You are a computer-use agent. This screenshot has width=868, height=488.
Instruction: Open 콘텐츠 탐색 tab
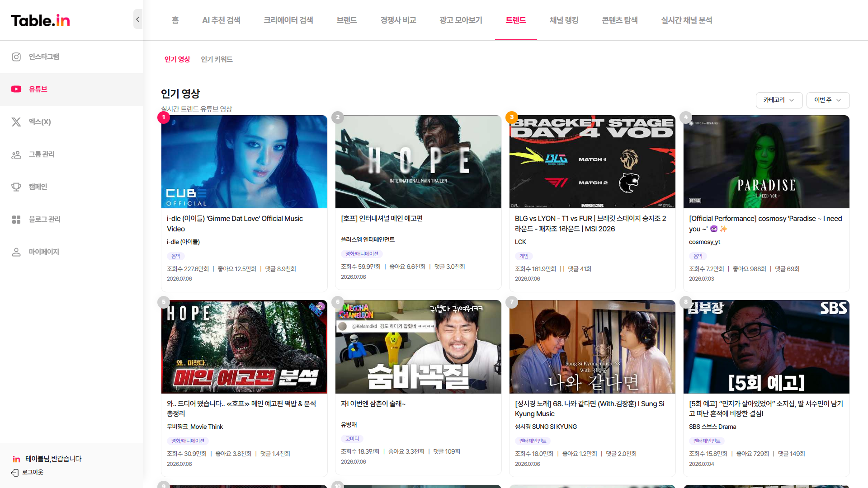620,20
